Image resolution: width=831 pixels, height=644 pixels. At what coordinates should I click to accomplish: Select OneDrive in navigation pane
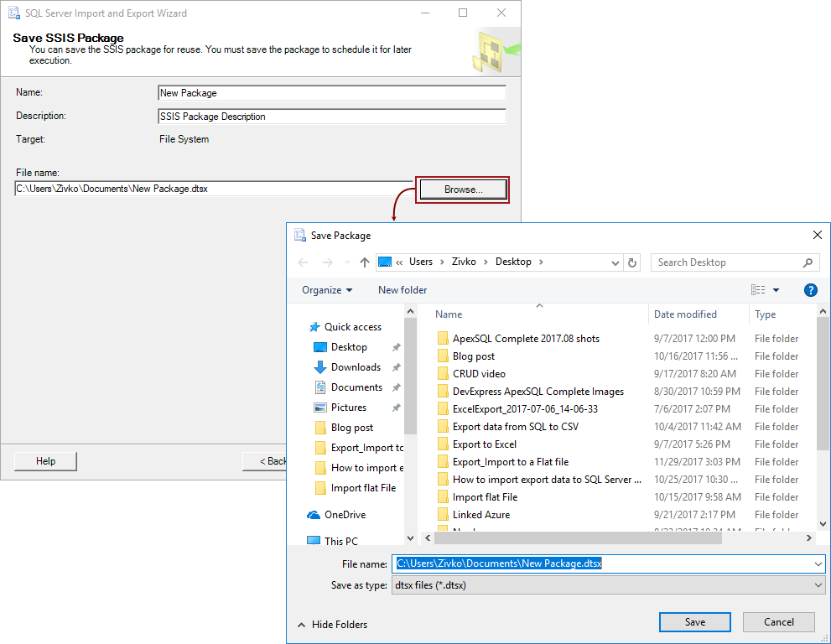(x=345, y=515)
